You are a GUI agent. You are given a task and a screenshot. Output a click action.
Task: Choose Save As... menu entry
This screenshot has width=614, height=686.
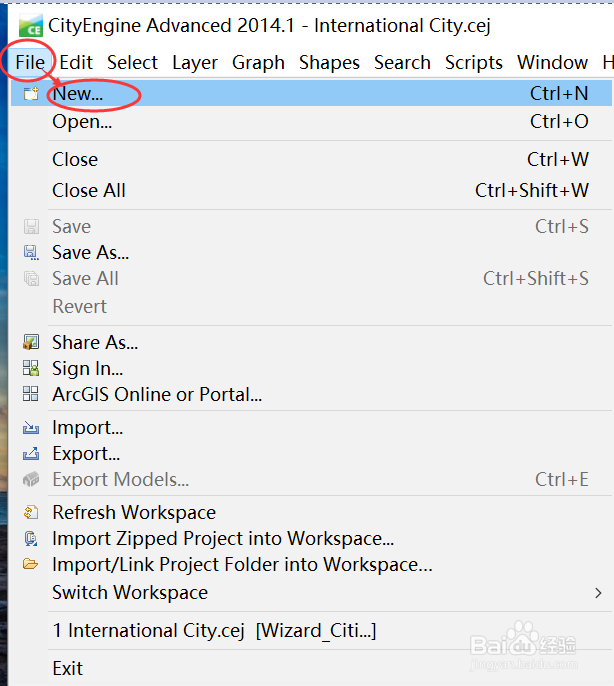point(311,252)
